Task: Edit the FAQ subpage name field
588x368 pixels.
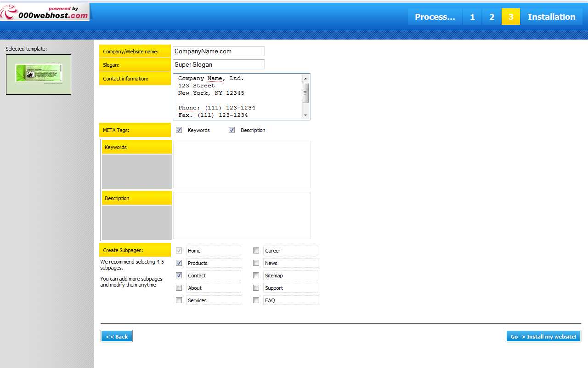Action: pos(291,300)
